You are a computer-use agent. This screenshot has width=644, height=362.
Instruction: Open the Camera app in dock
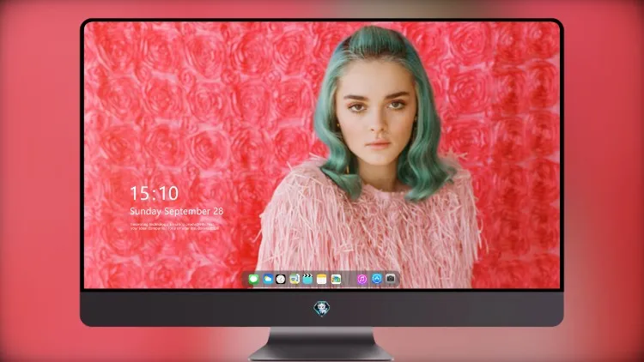pyautogui.click(x=391, y=279)
